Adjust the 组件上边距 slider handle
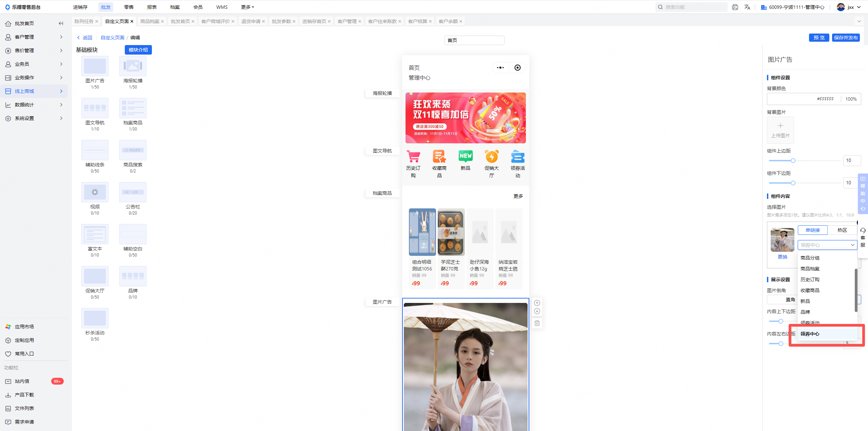868x431 pixels. click(793, 161)
